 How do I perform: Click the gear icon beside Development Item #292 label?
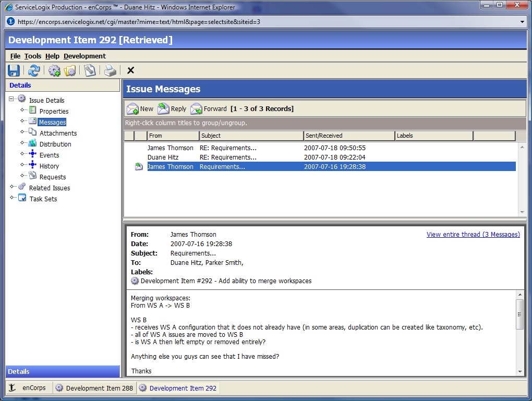(x=135, y=281)
